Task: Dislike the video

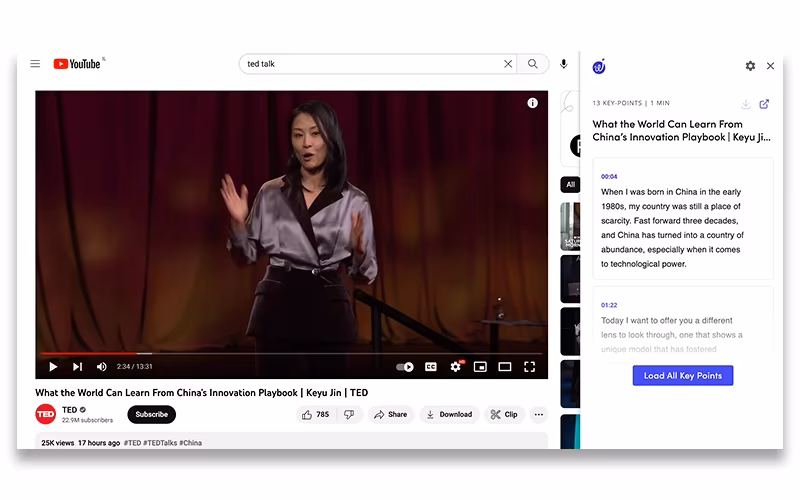Action: [349, 414]
